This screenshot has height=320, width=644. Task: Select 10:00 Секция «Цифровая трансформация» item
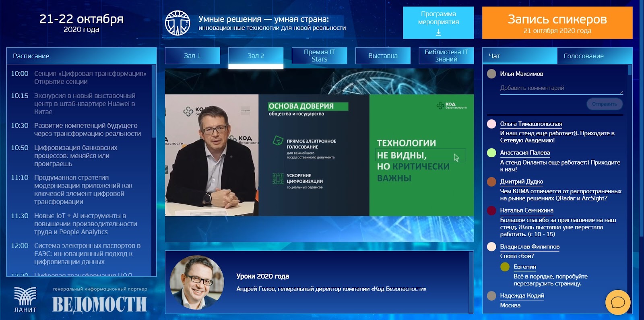coord(79,78)
